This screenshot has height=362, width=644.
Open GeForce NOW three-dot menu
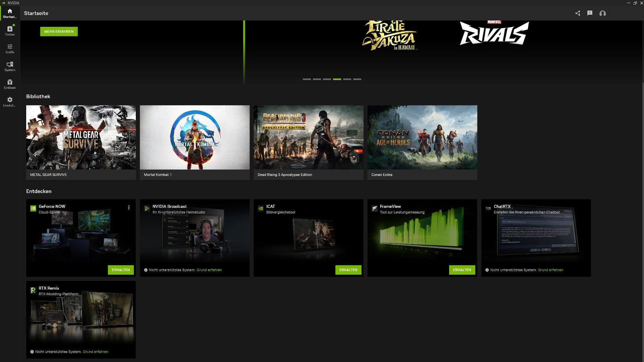coord(129,207)
